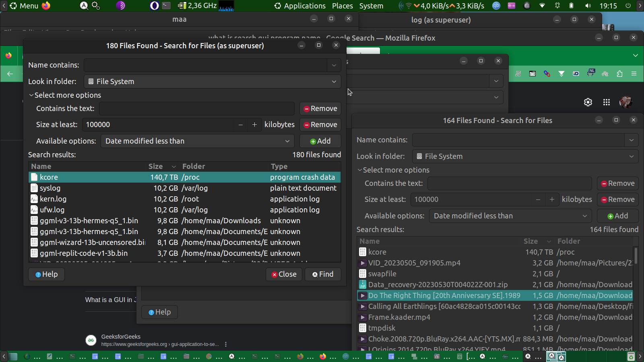This screenshot has height=362, width=644.
Task: Select syslog file in search results
Action: pos(50,188)
